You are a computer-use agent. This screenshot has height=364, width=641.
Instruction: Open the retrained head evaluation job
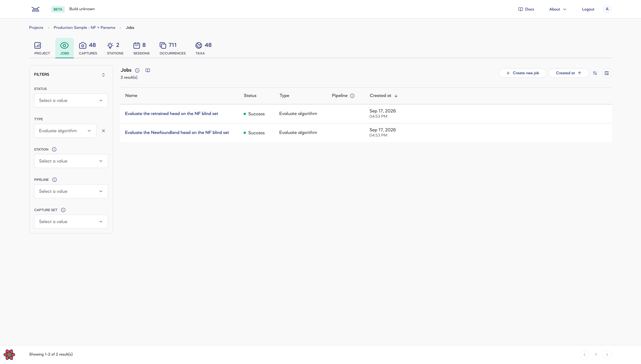click(172, 114)
